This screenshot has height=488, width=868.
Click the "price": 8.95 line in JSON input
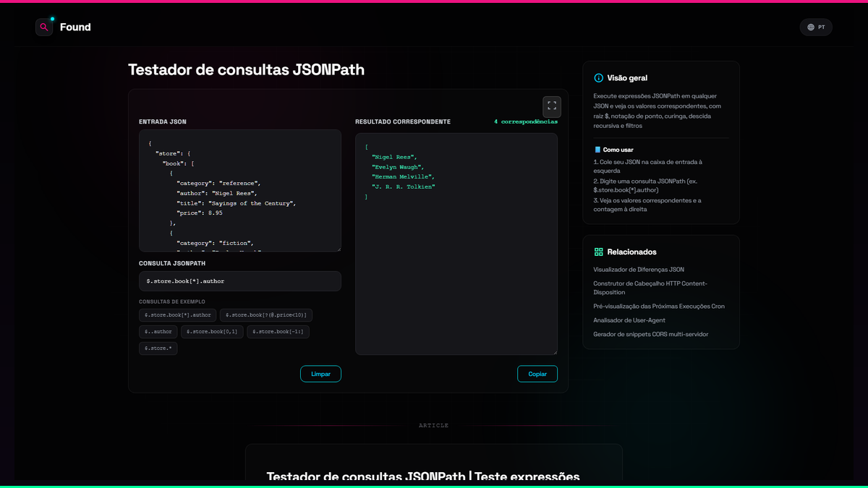(x=199, y=214)
